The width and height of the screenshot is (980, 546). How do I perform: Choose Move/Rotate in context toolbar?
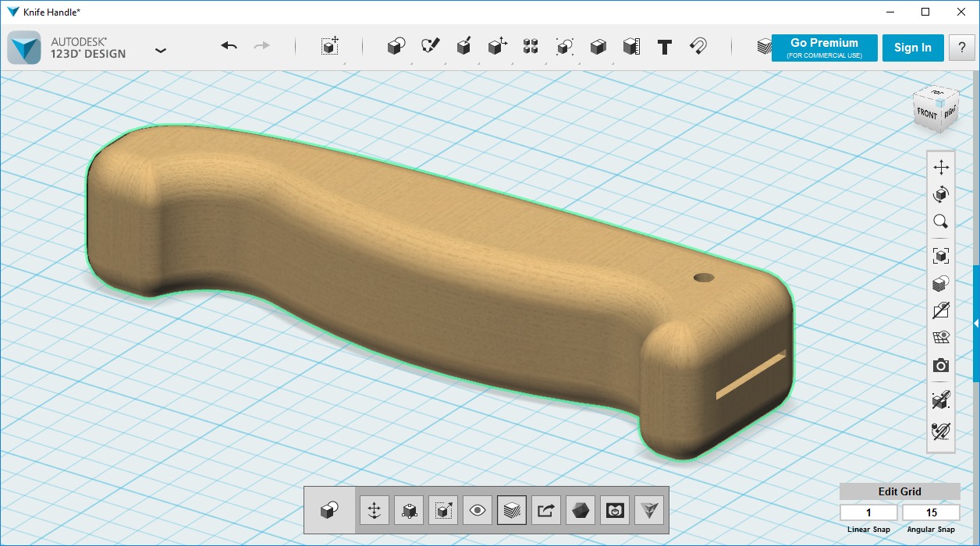(x=374, y=511)
